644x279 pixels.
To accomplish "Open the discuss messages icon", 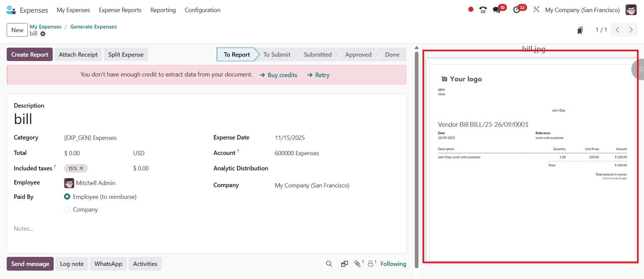I will (497, 10).
